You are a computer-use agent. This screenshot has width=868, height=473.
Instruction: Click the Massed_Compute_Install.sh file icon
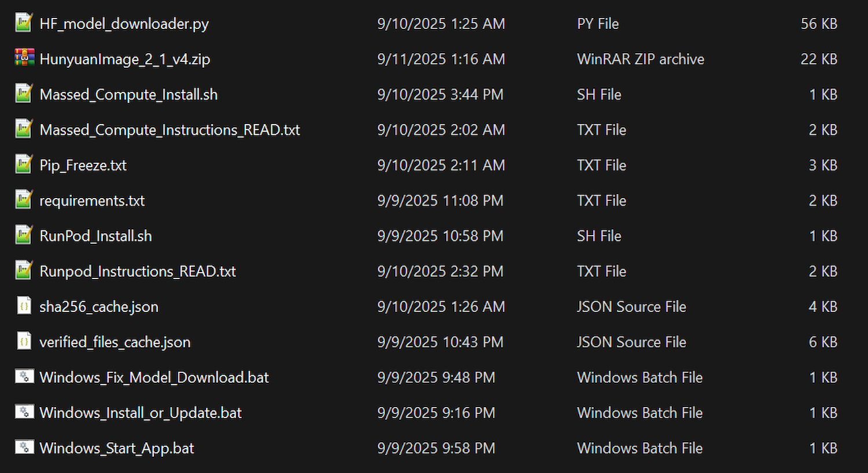click(24, 94)
